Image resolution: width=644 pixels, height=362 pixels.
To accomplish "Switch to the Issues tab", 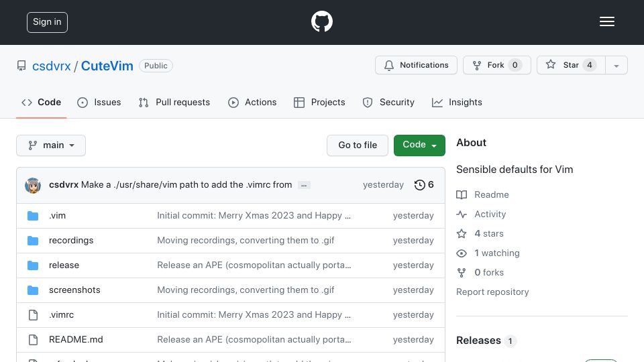I will click(x=99, y=102).
